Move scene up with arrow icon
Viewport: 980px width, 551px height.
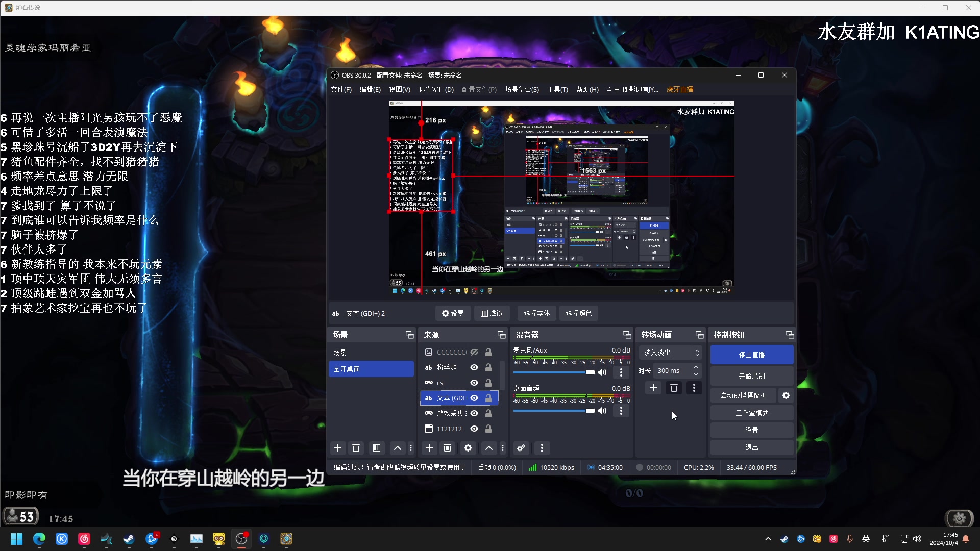click(x=397, y=448)
